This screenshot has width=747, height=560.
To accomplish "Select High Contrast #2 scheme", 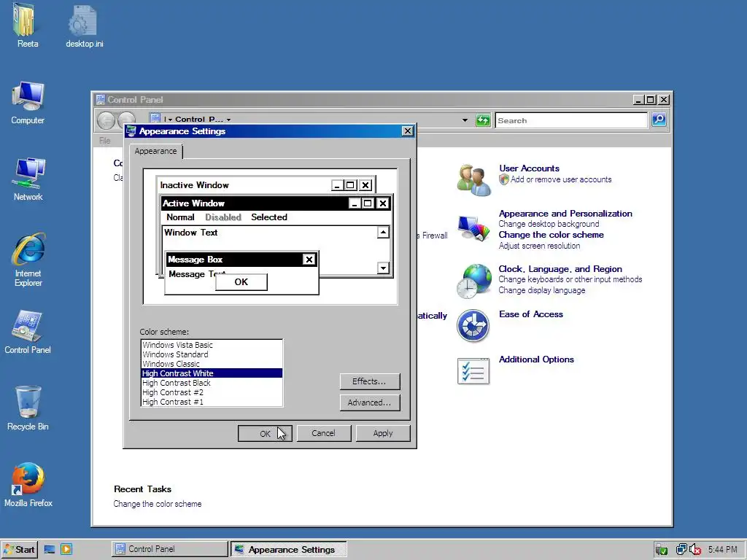I will (x=212, y=392).
